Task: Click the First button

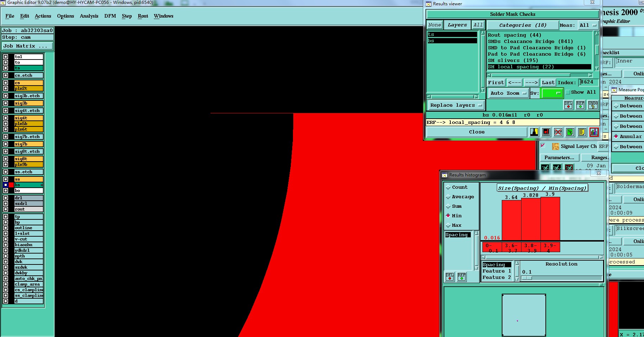Action: click(x=496, y=83)
